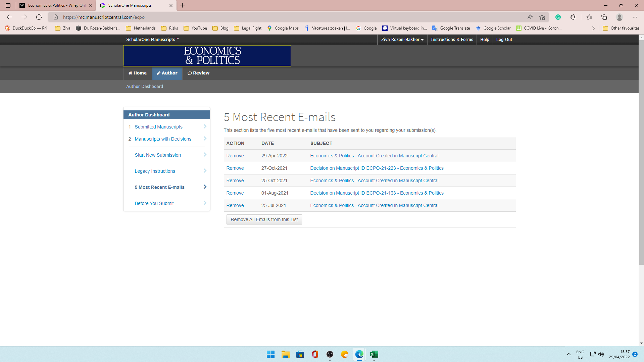Image resolution: width=644 pixels, height=362 pixels.
Task: Open Grammarly extension icon
Action: coord(558,17)
